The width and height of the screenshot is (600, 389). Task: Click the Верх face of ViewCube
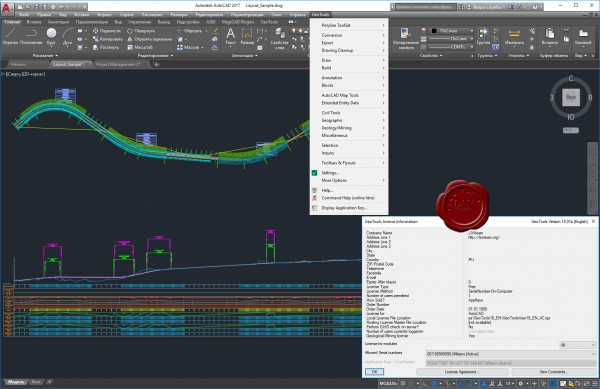tap(571, 97)
